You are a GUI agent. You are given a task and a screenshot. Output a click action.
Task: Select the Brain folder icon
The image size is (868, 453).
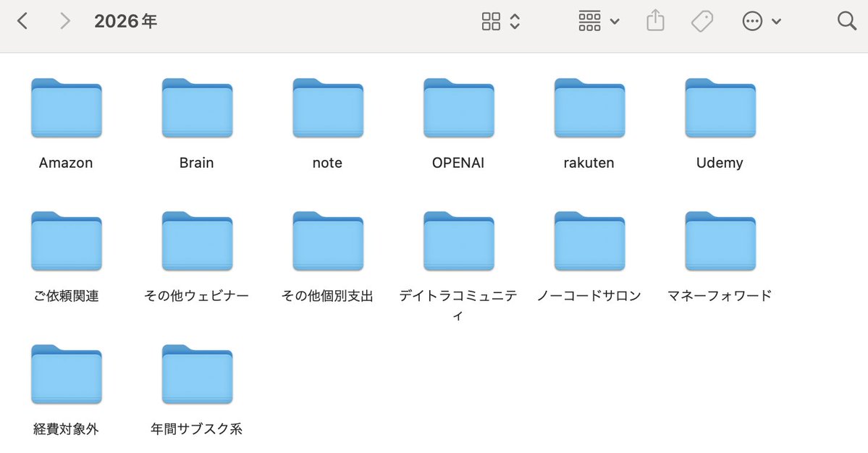click(x=197, y=108)
